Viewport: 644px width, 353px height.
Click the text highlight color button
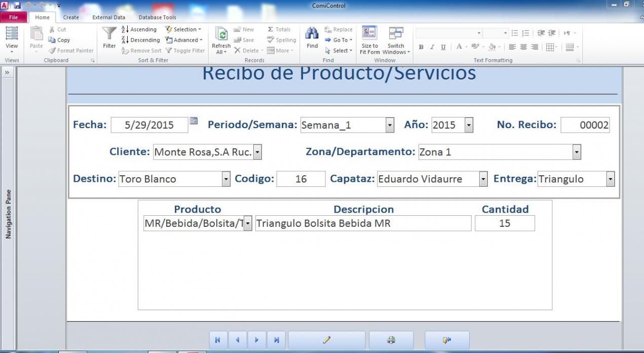475,47
